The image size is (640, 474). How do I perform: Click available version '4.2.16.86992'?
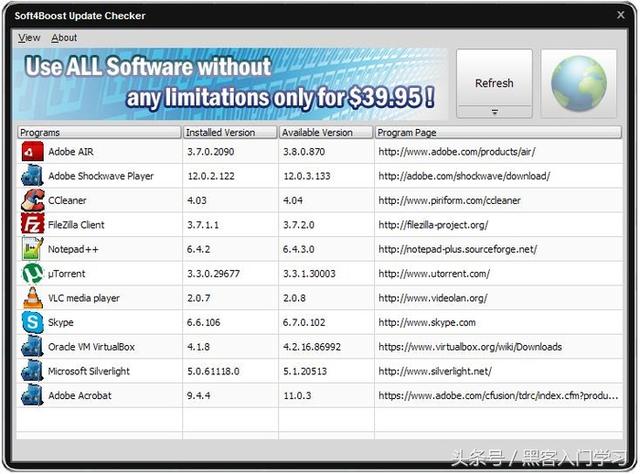coord(312,347)
